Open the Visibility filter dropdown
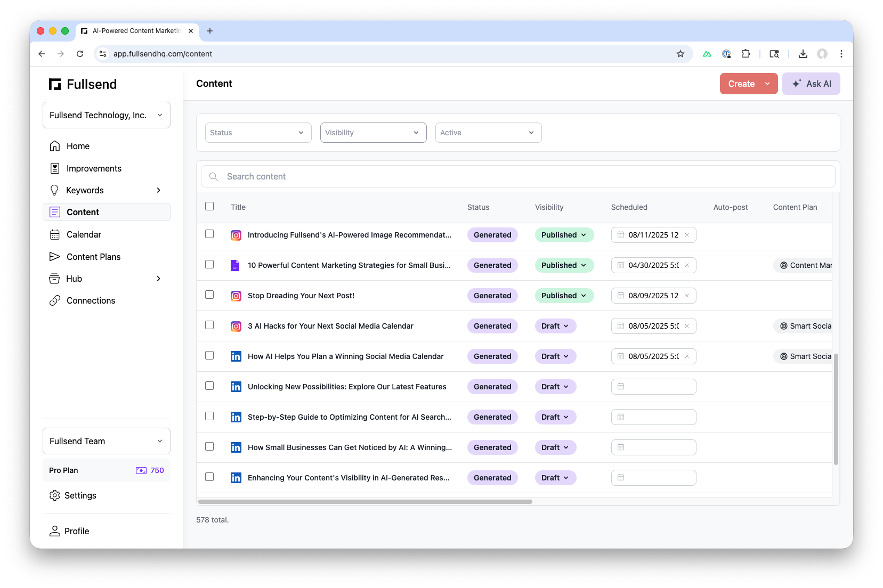This screenshot has width=883, height=588. click(x=373, y=133)
